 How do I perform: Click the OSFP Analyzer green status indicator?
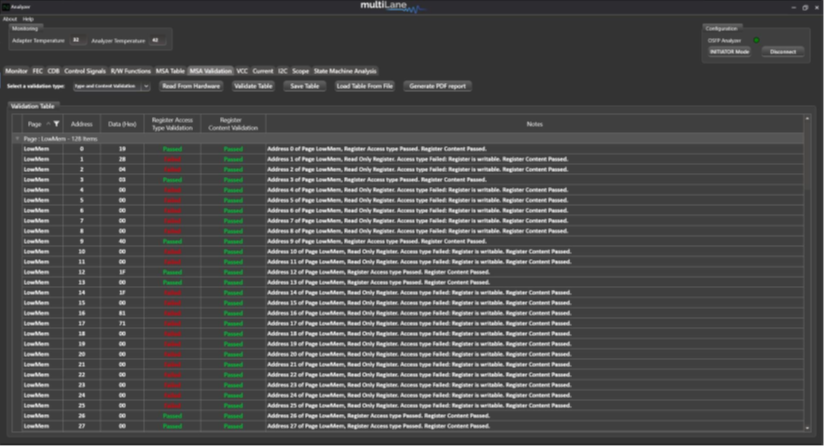756,40
